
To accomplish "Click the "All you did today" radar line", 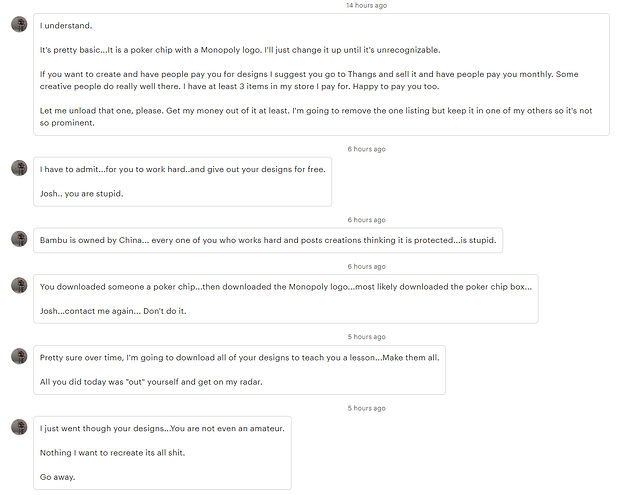I will tap(151, 382).
